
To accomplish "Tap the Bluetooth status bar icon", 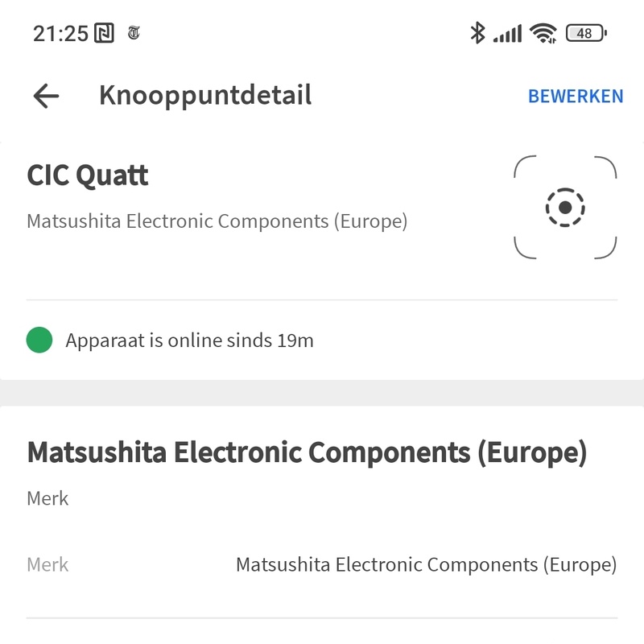I will point(477,33).
